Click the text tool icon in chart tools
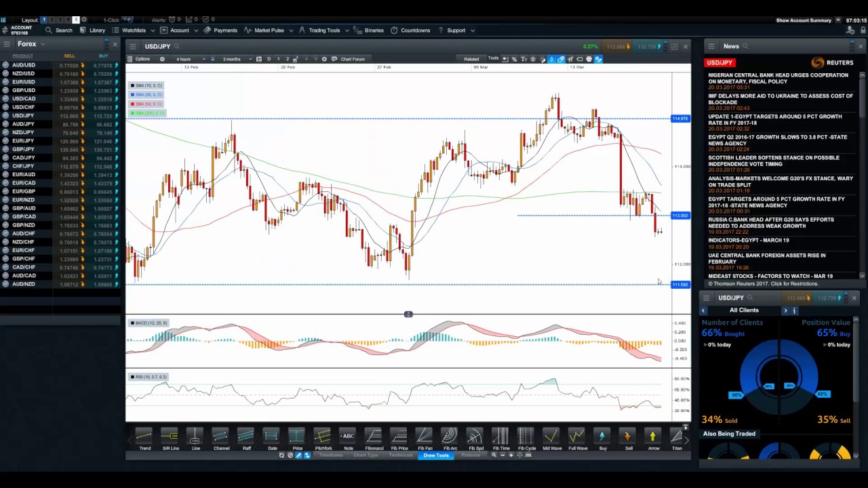 524,59
